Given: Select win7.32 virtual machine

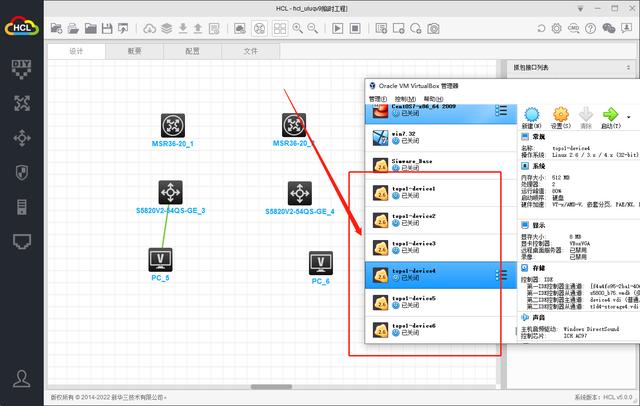Looking at the screenshot, I should (x=441, y=138).
